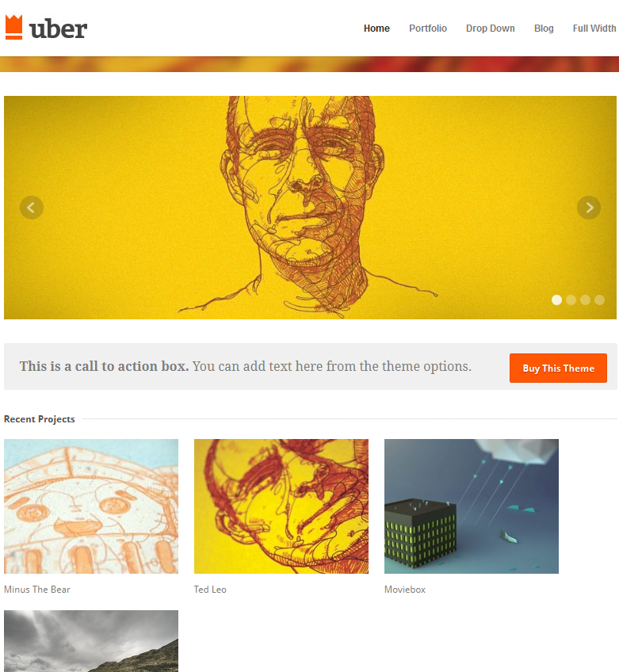The image size is (619, 672).
Task: Open the Home page tab
Action: pyautogui.click(x=376, y=29)
